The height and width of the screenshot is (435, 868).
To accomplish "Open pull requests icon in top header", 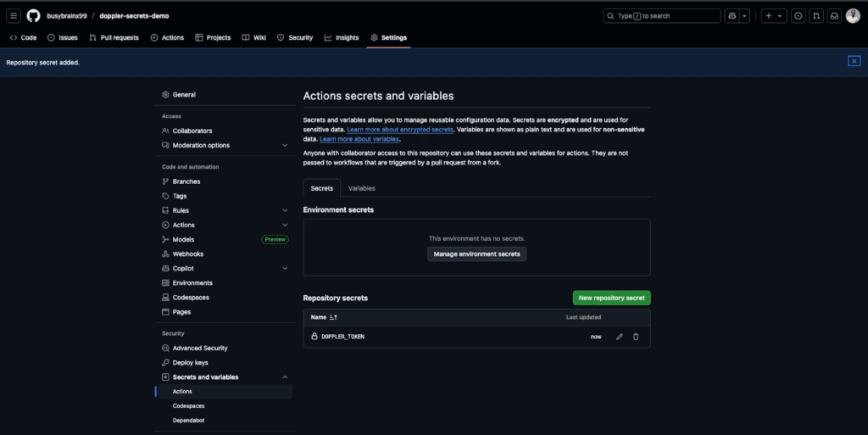I will coord(816,16).
